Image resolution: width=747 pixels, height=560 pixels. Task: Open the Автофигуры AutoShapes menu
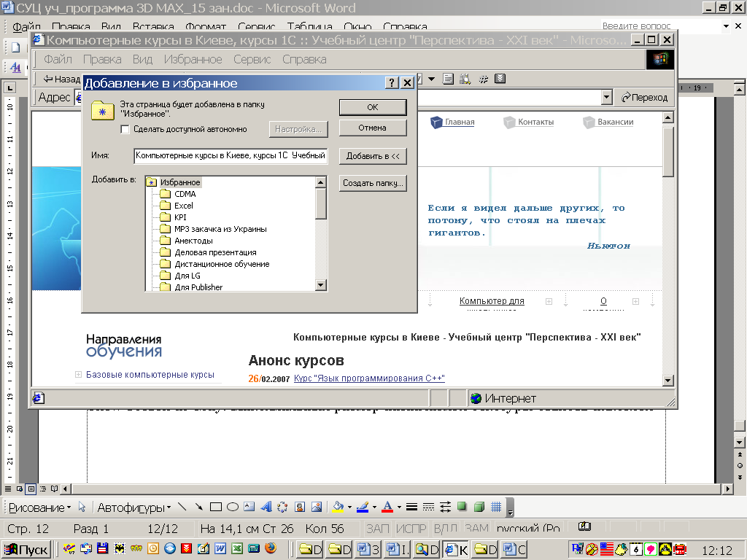coord(134,507)
